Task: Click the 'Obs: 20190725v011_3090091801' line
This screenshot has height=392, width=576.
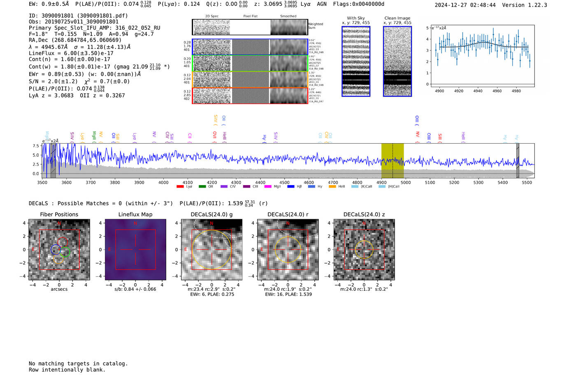Action: 74,22
